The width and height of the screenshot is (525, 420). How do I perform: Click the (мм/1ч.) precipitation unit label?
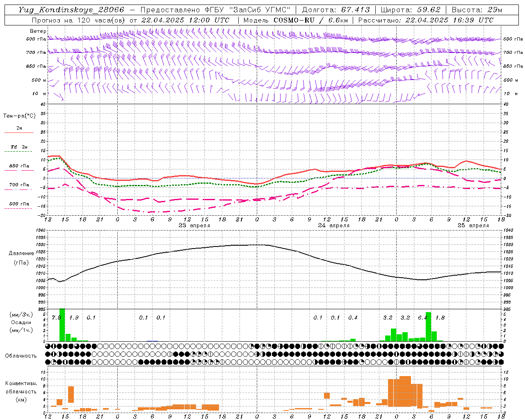click(x=21, y=330)
